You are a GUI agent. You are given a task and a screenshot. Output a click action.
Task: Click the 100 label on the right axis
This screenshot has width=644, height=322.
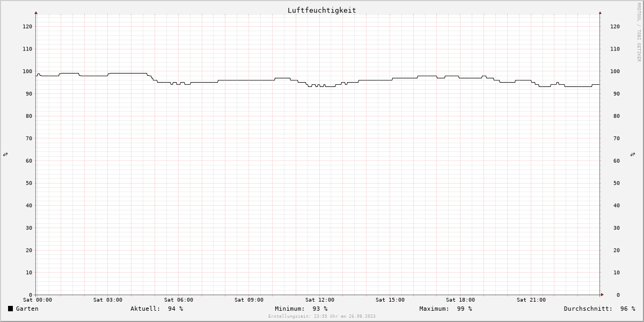point(615,71)
